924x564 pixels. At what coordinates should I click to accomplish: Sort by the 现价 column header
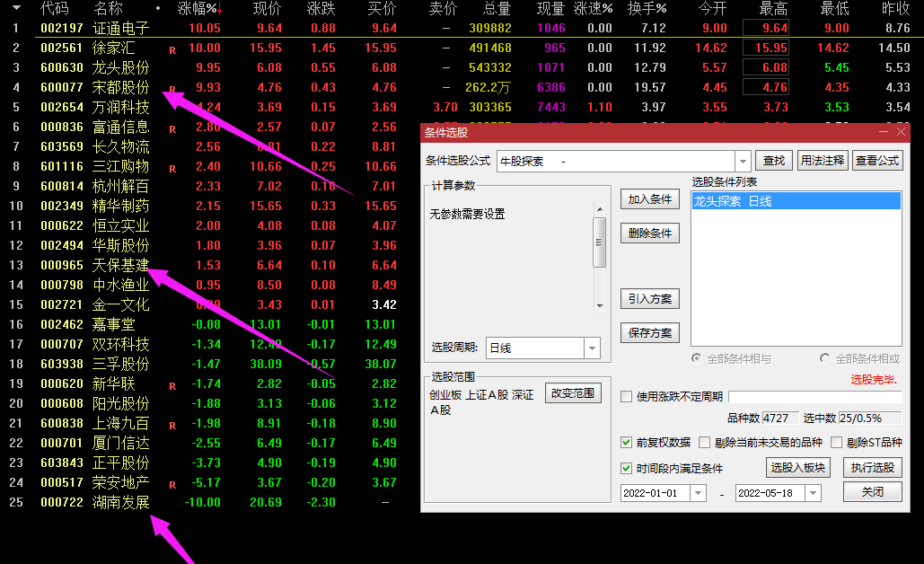tap(267, 8)
